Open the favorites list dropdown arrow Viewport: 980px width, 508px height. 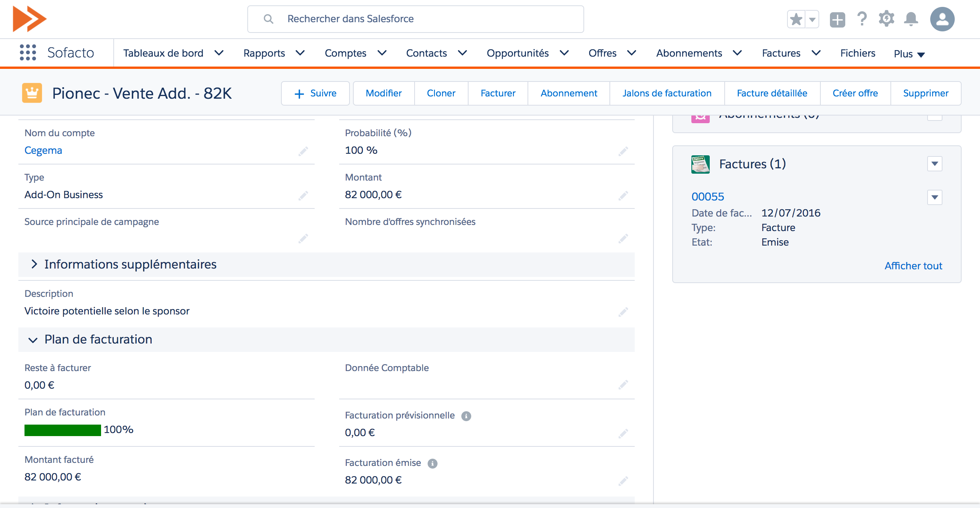812,19
